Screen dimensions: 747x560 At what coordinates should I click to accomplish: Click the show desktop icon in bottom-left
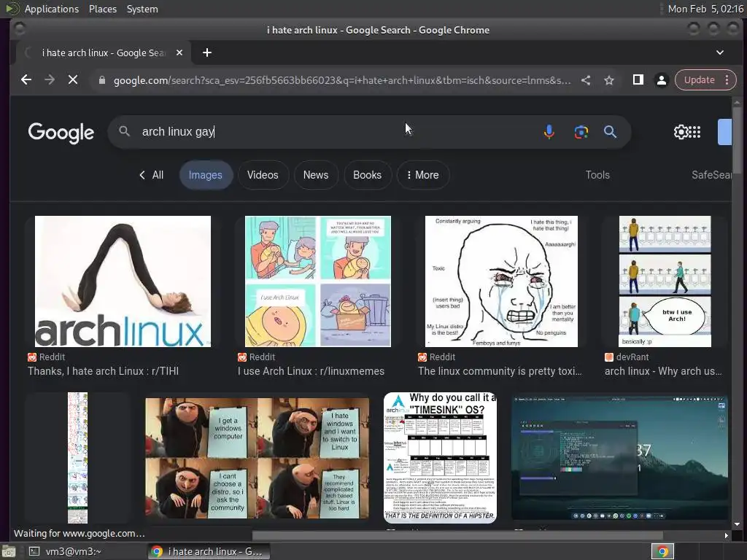[x=9, y=551]
